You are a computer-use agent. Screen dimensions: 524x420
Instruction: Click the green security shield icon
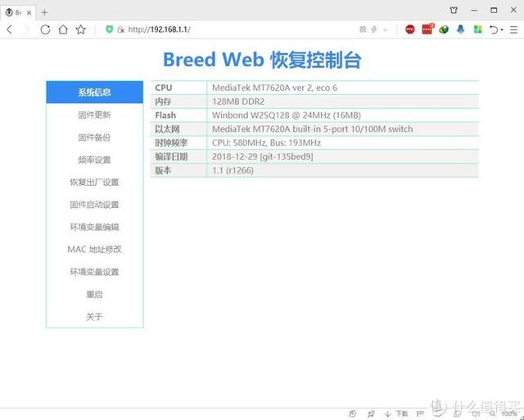point(109,29)
